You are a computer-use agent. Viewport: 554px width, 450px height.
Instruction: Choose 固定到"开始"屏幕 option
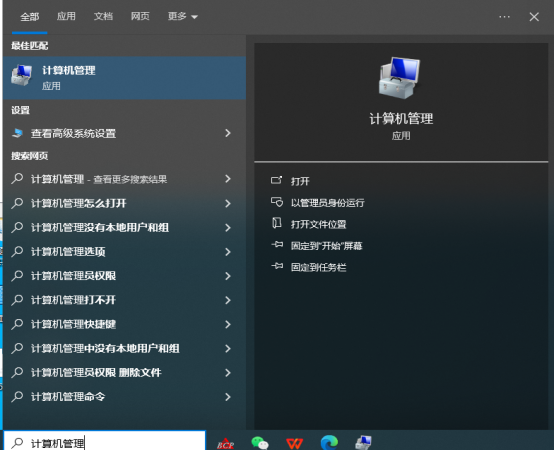tap(326, 245)
